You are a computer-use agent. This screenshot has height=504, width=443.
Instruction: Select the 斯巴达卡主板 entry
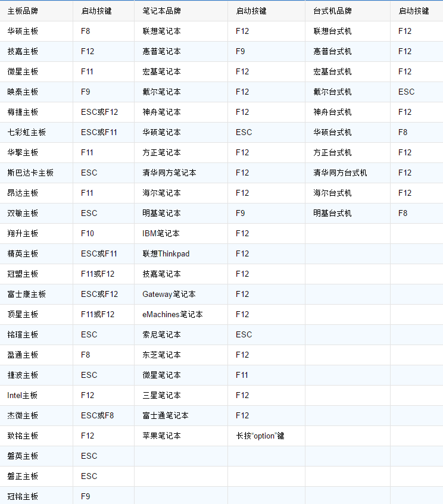[30, 173]
